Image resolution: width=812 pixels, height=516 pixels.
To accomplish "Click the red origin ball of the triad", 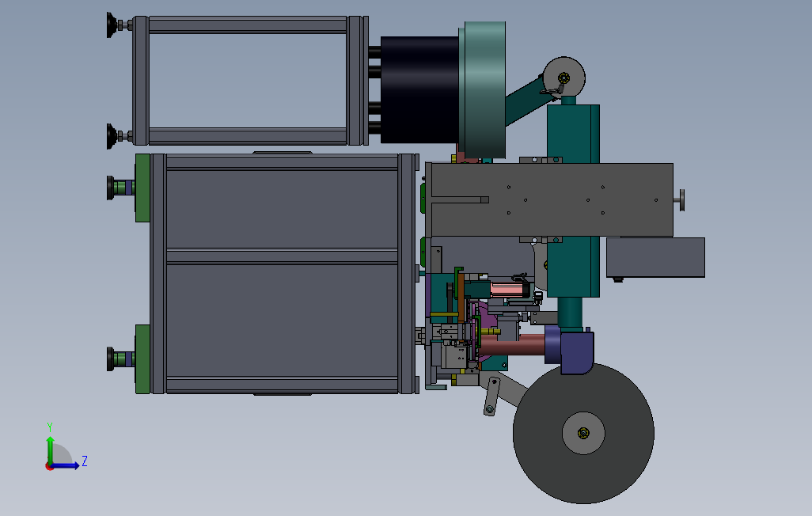I will tap(49, 467).
